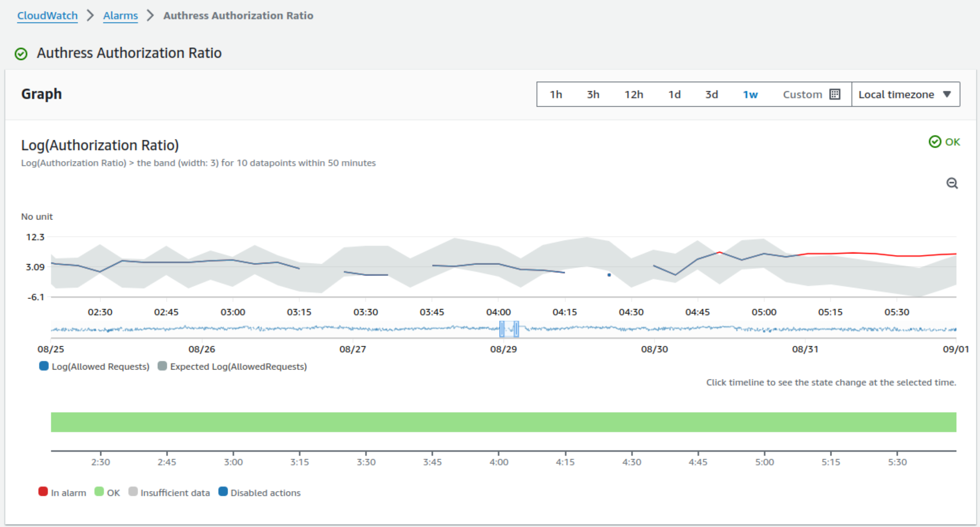
Task: Open the Alarms breadcrumb chevron menu
Action: pos(151,16)
